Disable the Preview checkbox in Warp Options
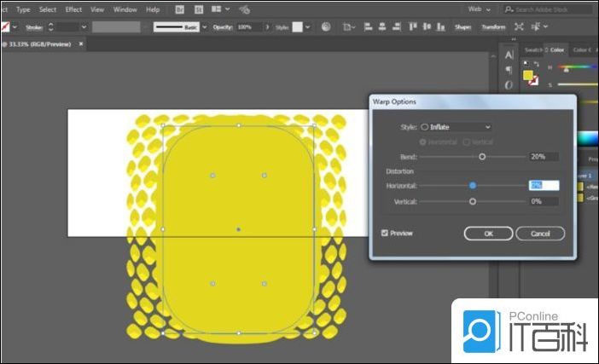This screenshot has height=364, width=599. (x=385, y=233)
